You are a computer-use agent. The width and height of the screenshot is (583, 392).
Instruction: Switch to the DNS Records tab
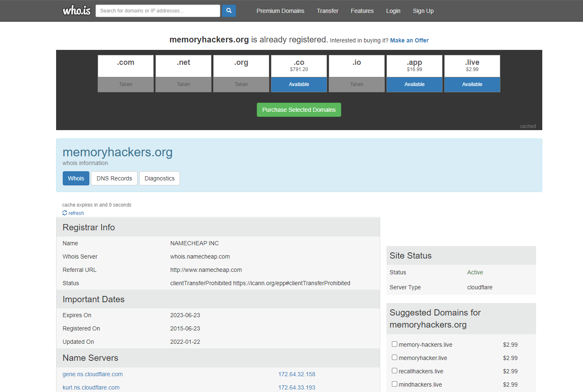114,178
